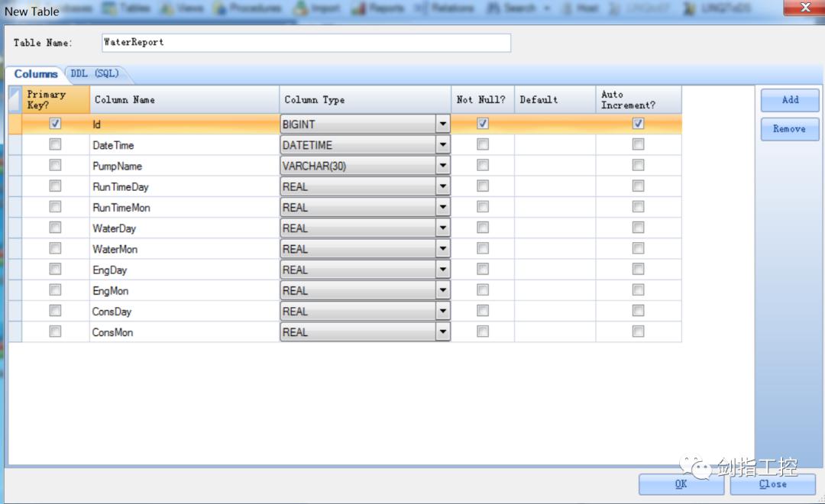Expand the DATETIME type dropdown arrow
Screen dimensions: 825x504
tap(443, 144)
